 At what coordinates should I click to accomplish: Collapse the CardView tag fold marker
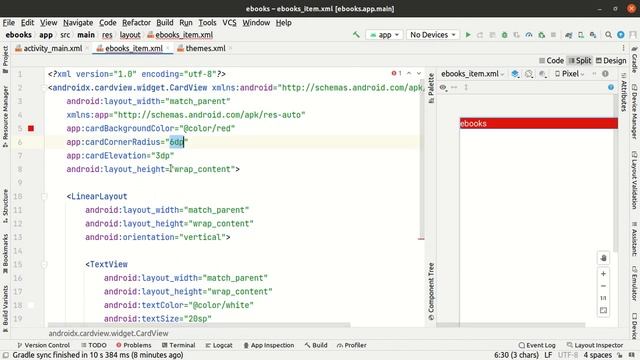click(44, 88)
